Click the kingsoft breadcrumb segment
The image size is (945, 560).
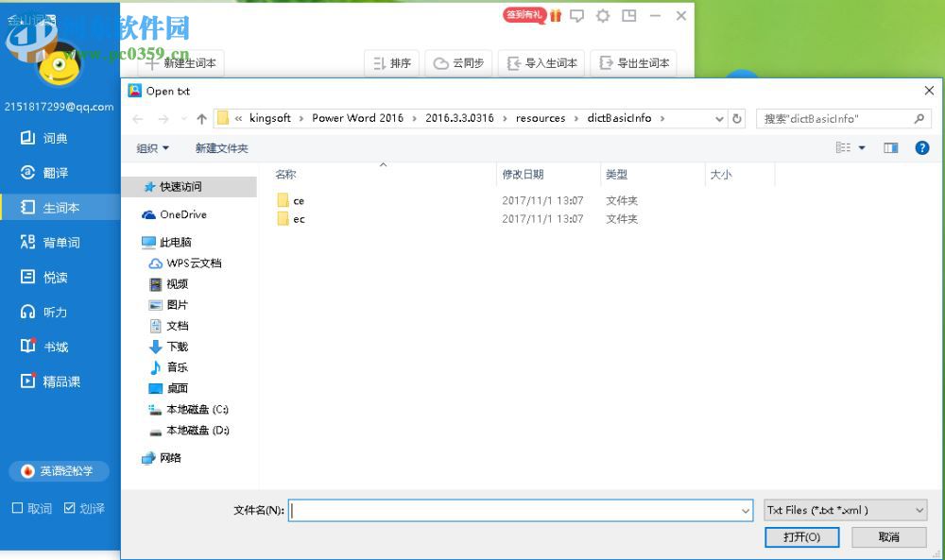(x=270, y=118)
